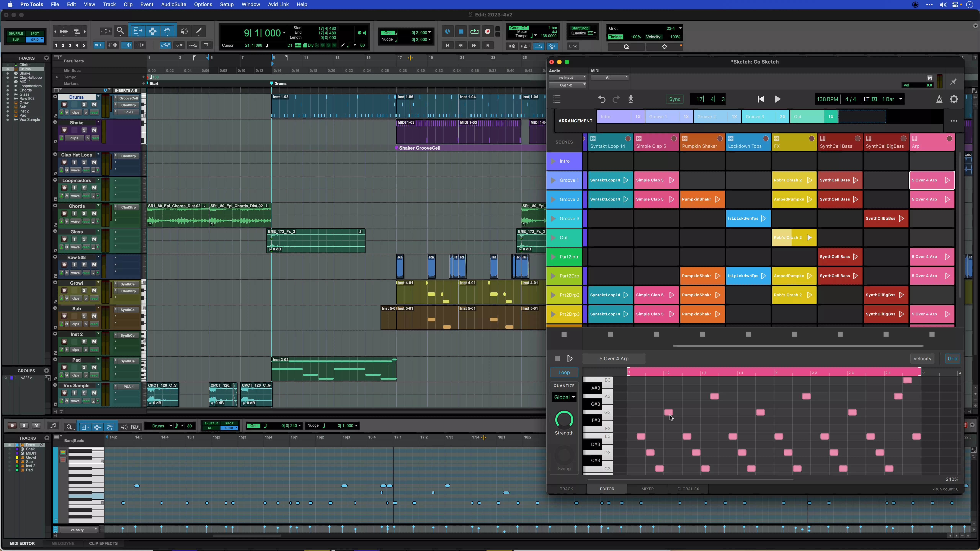980x551 pixels.
Task: Pin the Sketch window with pin icon
Action: (953, 82)
